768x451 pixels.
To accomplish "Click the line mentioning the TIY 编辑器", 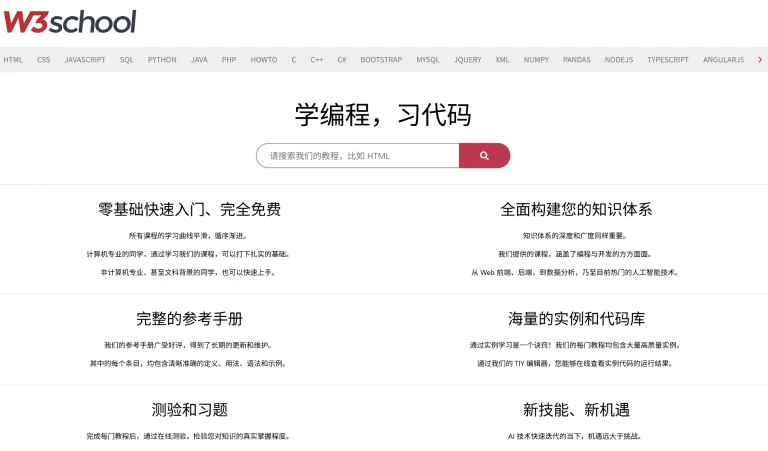I will pyautogui.click(x=576, y=363).
